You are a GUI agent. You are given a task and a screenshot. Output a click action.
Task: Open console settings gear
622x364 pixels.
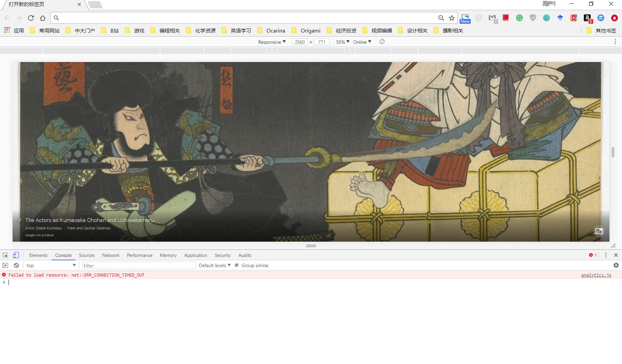(616, 265)
